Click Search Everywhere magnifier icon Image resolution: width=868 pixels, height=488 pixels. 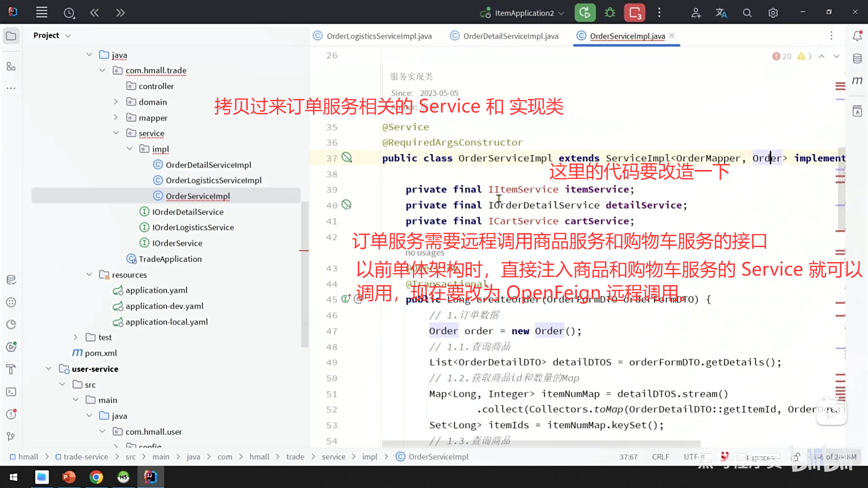pos(747,13)
